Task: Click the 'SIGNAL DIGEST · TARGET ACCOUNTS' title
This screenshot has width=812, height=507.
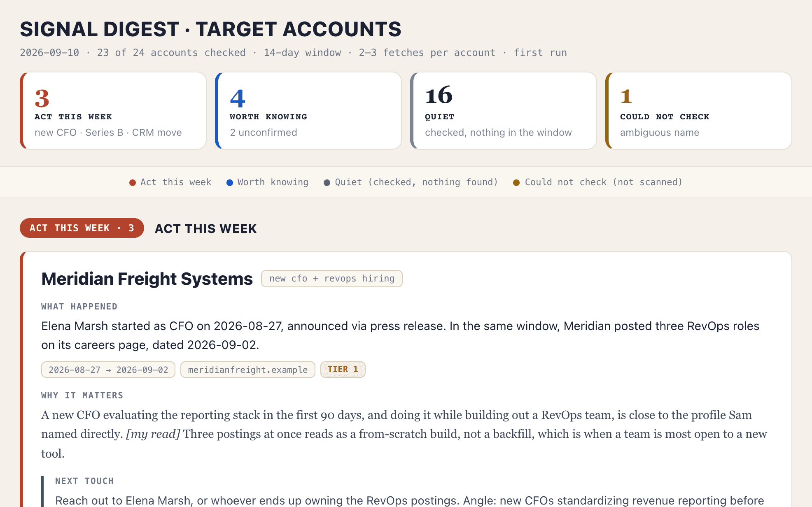Action: [x=210, y=29]
